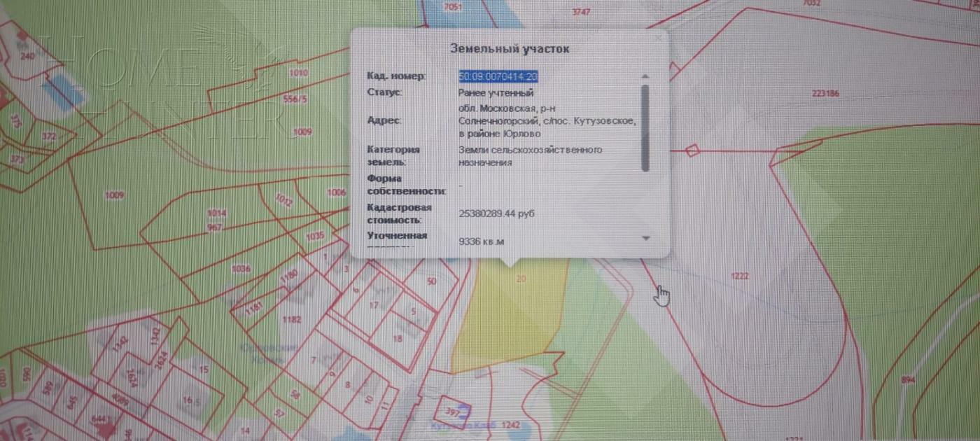Click the Земельный участок popup title
The width and height of the screenshot is (980, 441).
[510, 48]
